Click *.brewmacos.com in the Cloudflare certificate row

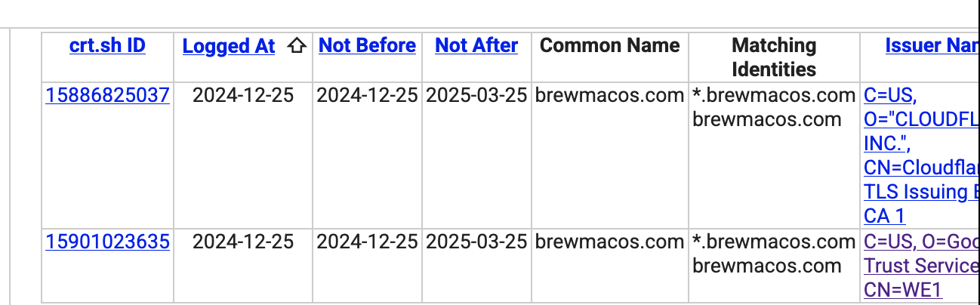[x=773, y=96]
